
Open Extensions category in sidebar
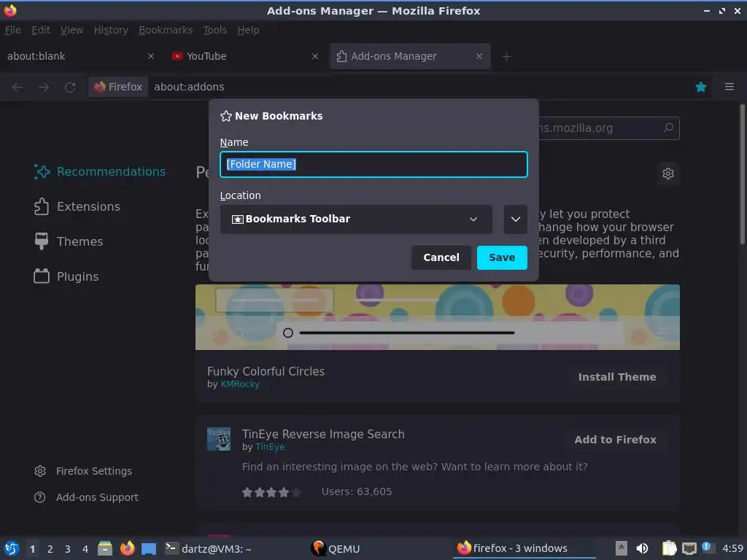click(77, 206)
